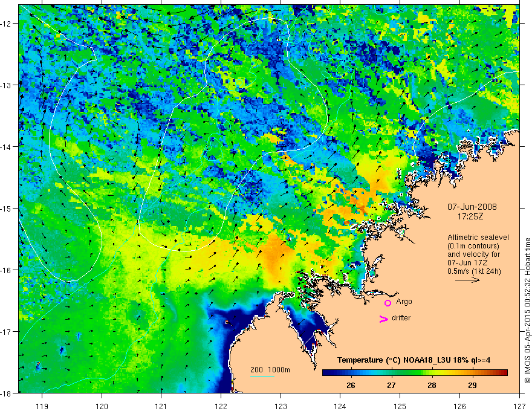Click the 'and velocity for' caption line
The image size is (532, 411).
[x=473, y=254]
